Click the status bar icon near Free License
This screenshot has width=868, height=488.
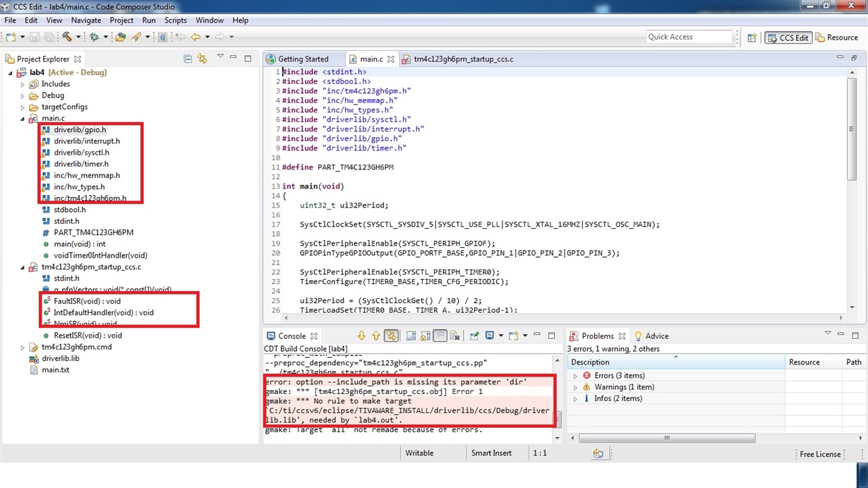pos(598,454)
